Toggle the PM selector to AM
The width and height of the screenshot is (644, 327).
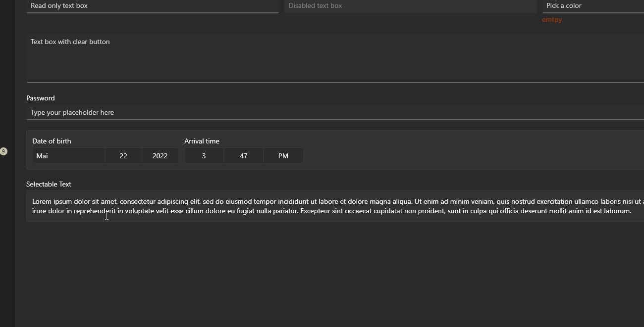[283, 155]
